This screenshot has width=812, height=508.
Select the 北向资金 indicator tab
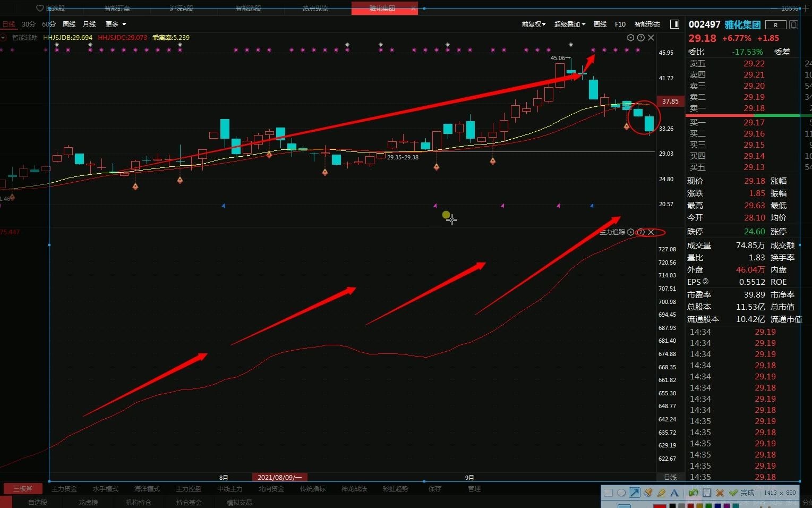[271, 488]
